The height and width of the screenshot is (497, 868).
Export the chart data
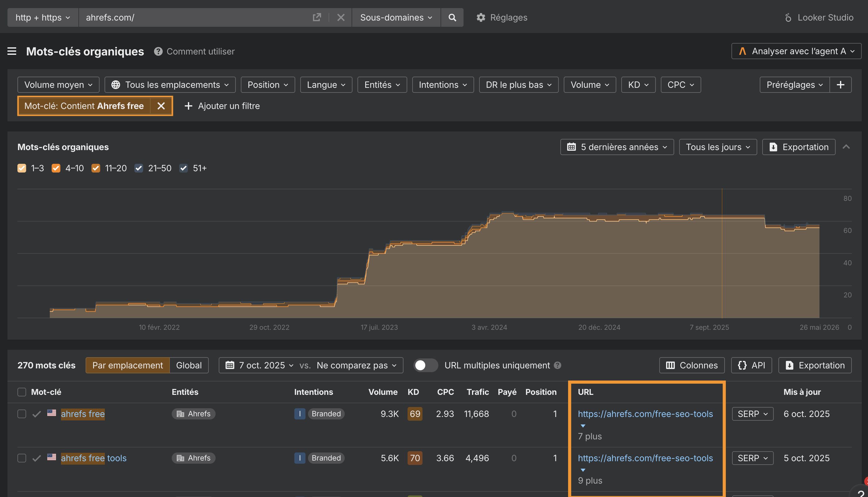pos(799,147)
